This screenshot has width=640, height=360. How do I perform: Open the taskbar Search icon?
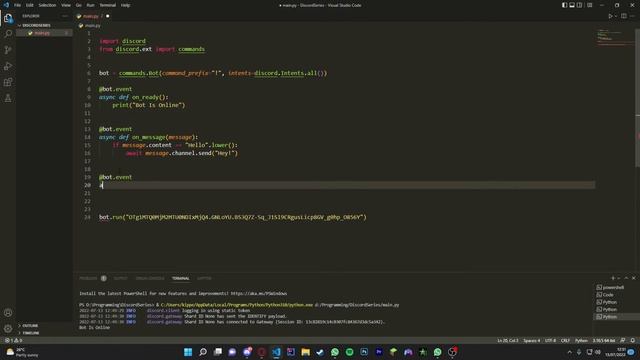203,352
